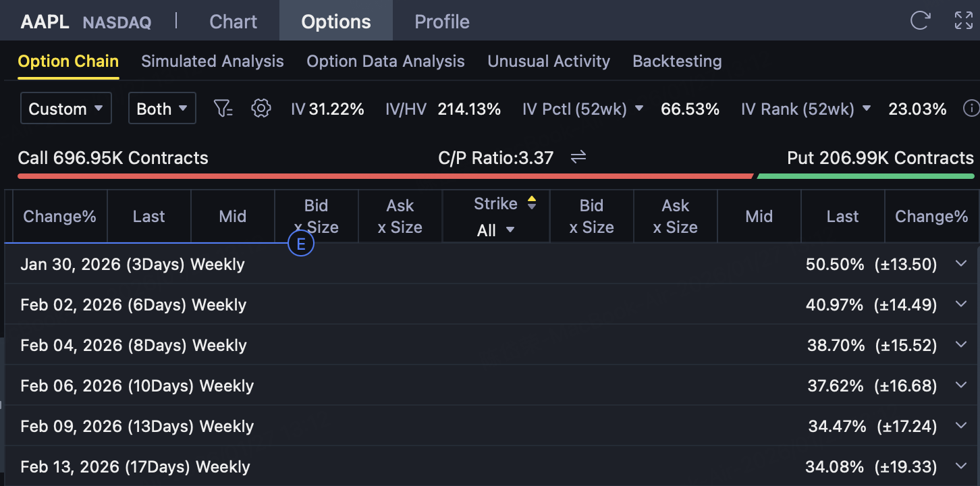Screen dimensions: 980x486
Task: Click the refresh icon
Action: click(920, 21)
